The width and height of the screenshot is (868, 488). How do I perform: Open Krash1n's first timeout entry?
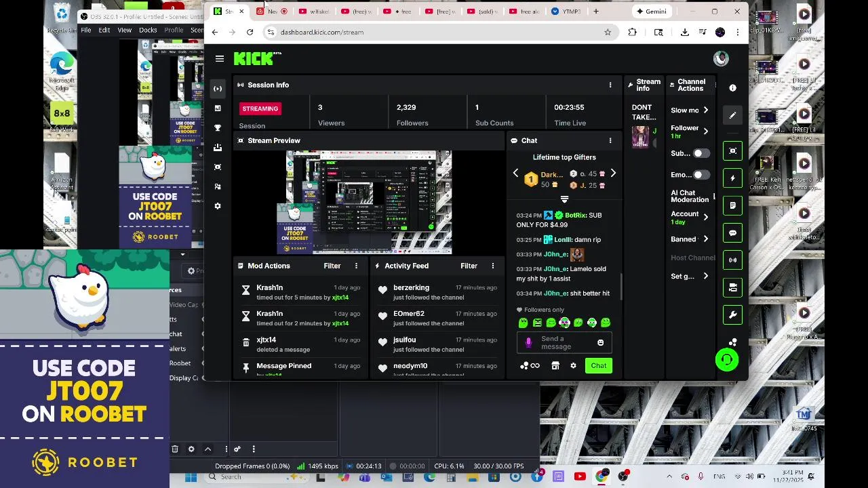[302, 292]
